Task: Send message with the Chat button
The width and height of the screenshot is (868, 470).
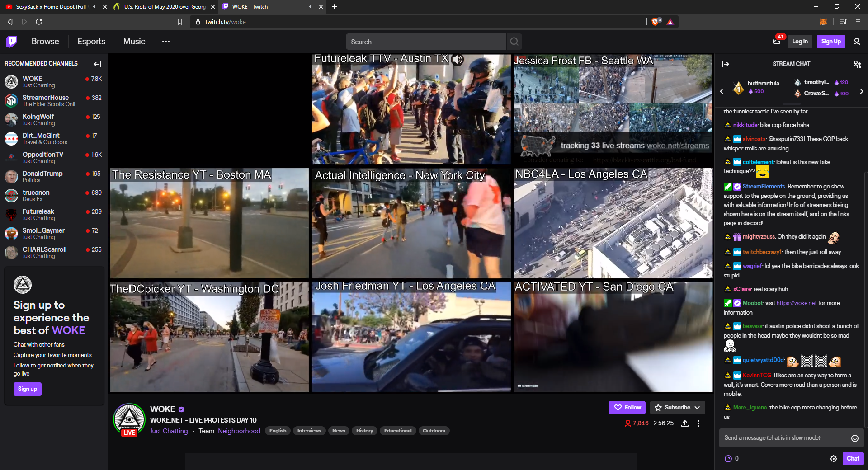Action: [x=853, y=459]
